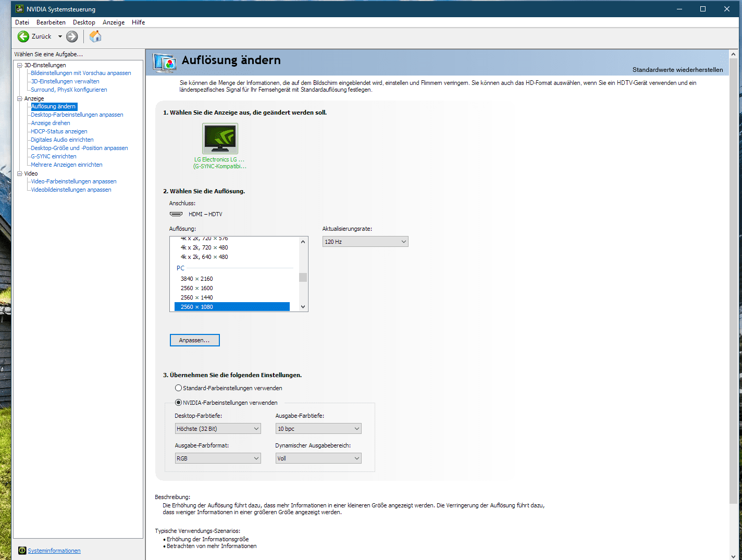
Task: Click the PC group header in list
Action: (x=180, y=268)
